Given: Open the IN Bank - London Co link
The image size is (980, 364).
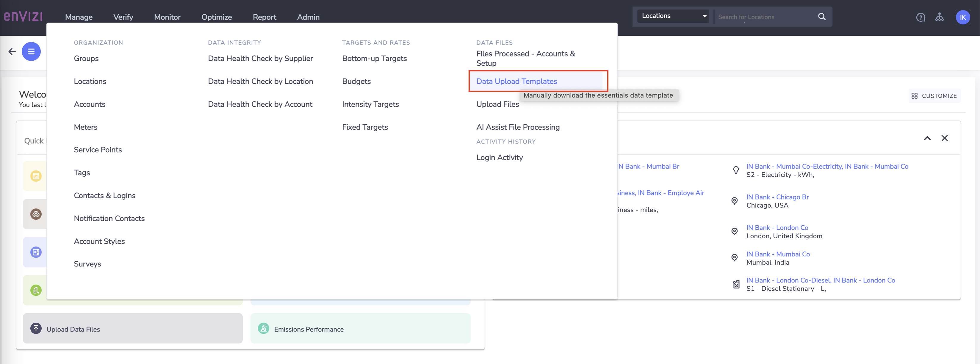Looking at the screenshot, I should [777, 227].
